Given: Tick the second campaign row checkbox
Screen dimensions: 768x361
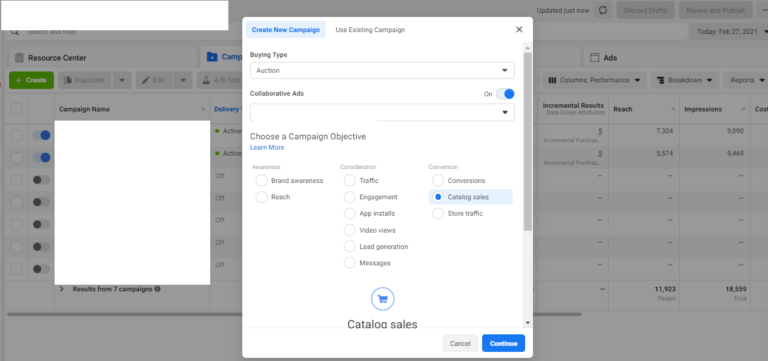Looking at the screenshot, I should 17,158.
